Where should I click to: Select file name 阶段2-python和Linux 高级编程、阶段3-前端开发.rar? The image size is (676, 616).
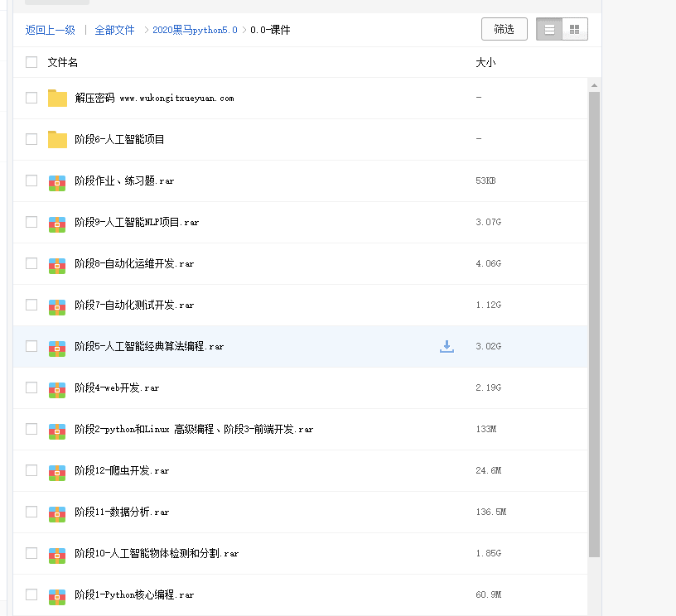[194, 429]
